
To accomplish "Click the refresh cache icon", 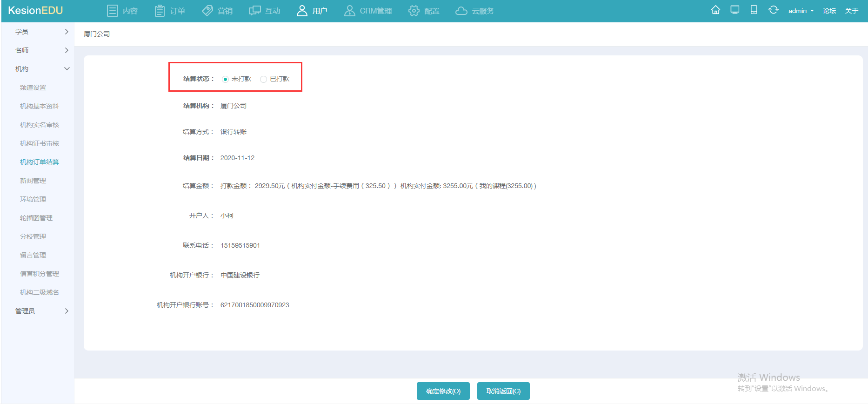I will click(x=773, y=10).
